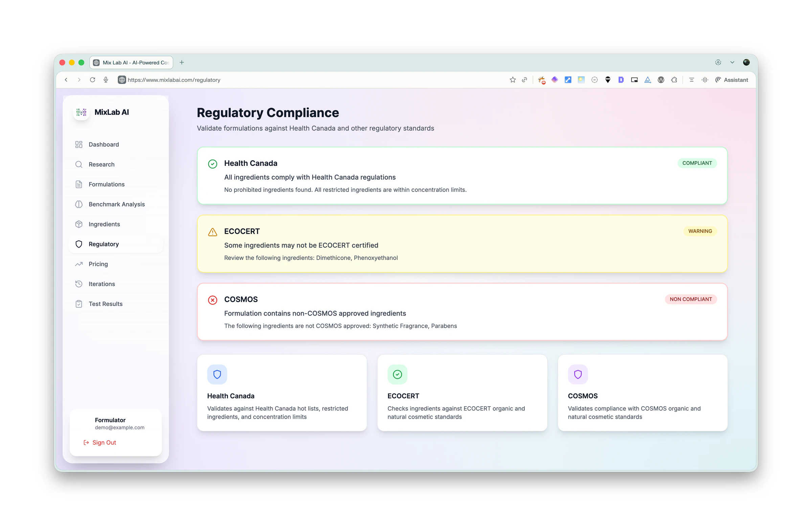Go back in browser history
812x526 pixels.
(66, 80)
